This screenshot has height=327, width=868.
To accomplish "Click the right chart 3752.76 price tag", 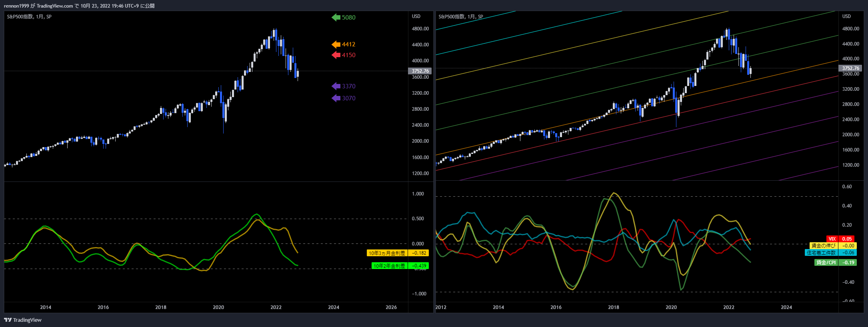I will [x=850, y=68].
